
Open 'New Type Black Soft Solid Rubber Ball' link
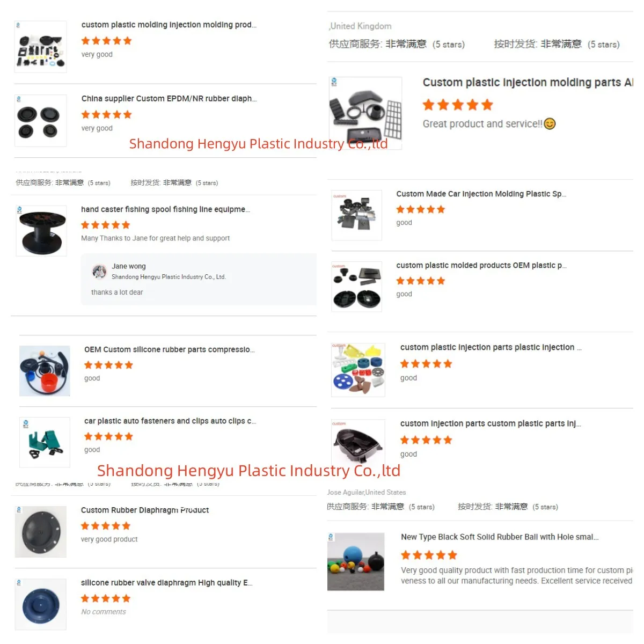click(x=500, y=537)
